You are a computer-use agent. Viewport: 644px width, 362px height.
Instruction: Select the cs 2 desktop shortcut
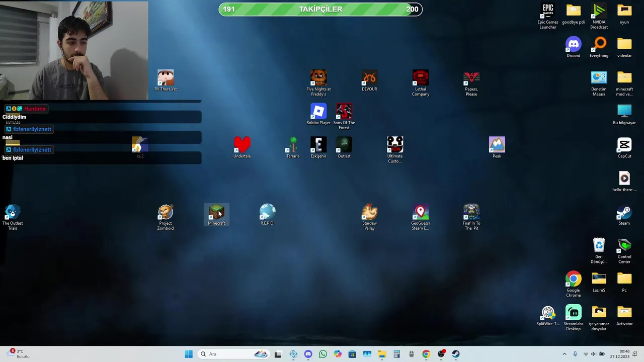click(x=140, y=148)
